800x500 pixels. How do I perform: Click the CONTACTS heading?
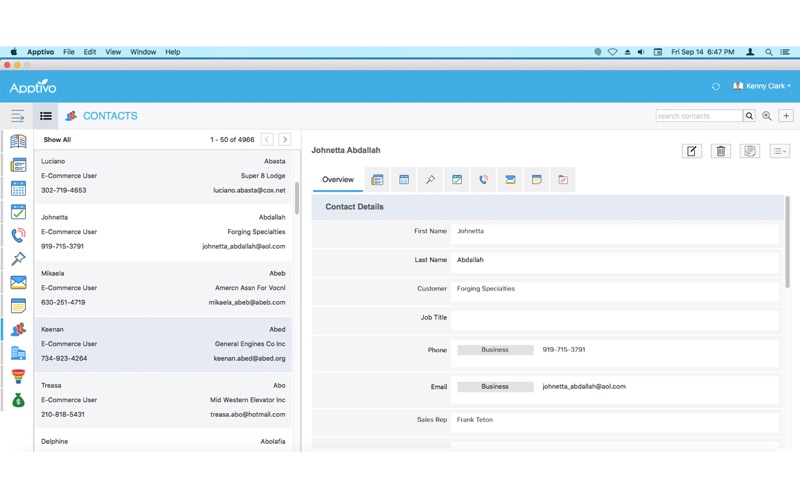110,116
